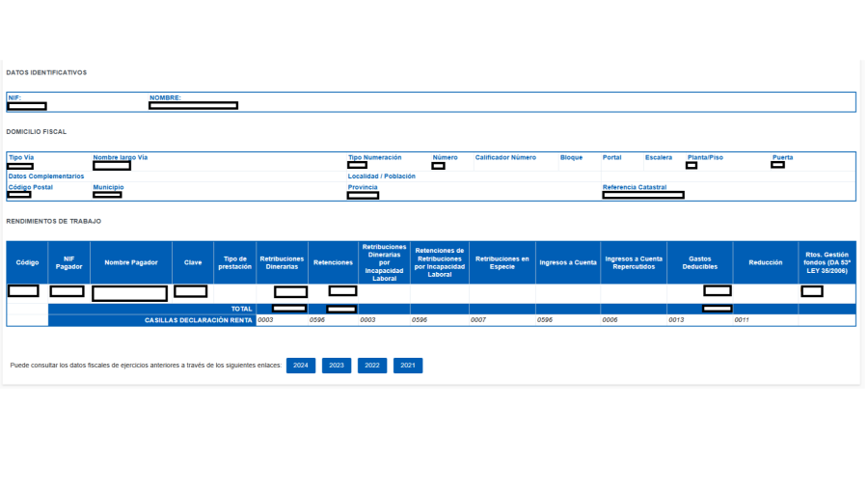
Task: Click the DATOS IDENTIFICATIVOS section heading
Action: click(46, 72)
